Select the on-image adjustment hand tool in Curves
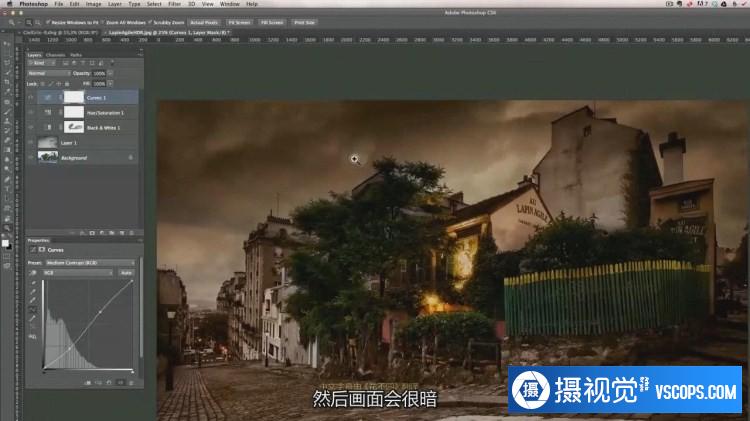750x421 pixels. [33, 273]
